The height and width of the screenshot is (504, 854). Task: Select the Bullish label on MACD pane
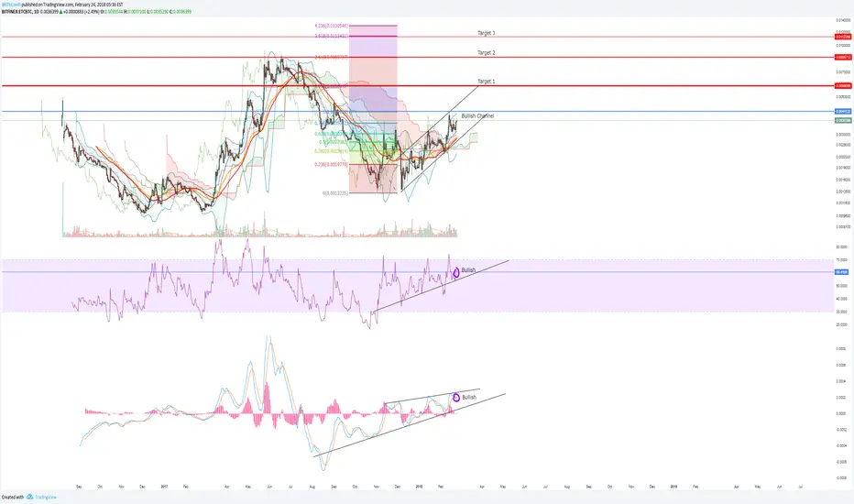(469, 397)
